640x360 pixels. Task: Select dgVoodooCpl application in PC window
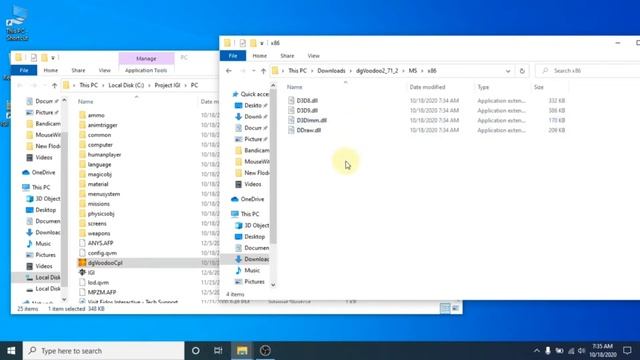pyautogui.click(x=100, y=263)
